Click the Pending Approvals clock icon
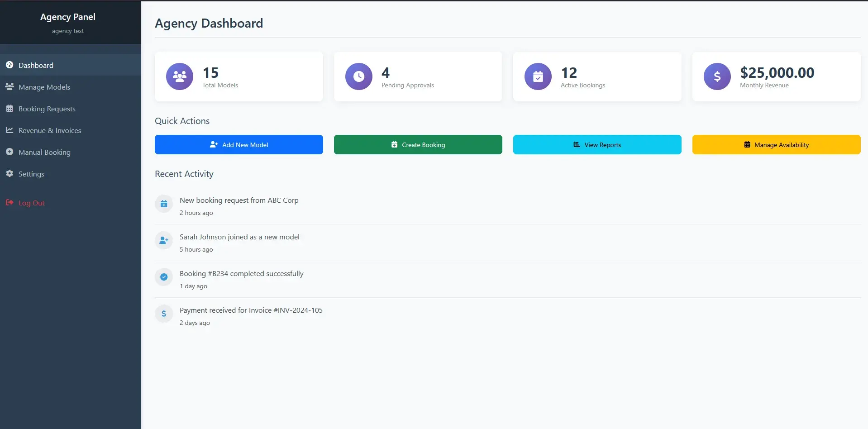This screenshot has width=868, height=429. (x=359, y=76)
